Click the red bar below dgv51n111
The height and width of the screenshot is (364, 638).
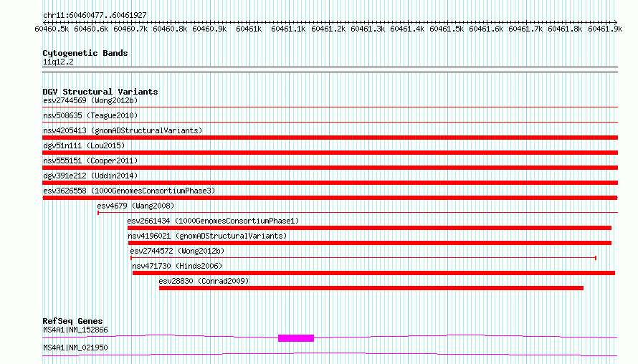[x=330, y=153]
